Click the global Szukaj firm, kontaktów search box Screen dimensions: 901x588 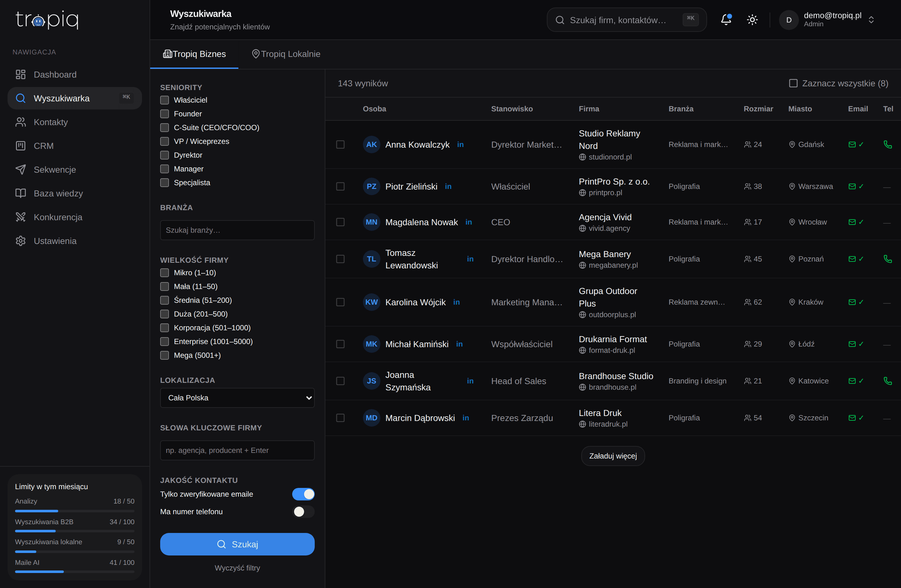point(627,20)
